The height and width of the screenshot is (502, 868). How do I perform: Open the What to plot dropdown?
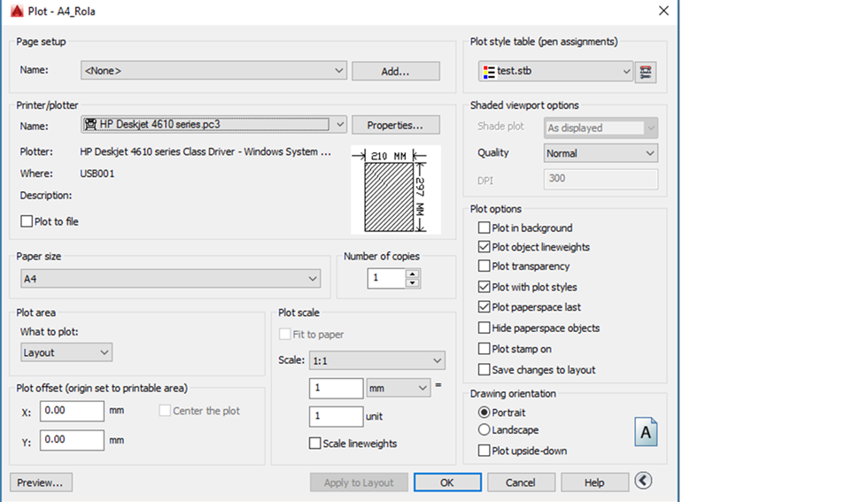66,352
